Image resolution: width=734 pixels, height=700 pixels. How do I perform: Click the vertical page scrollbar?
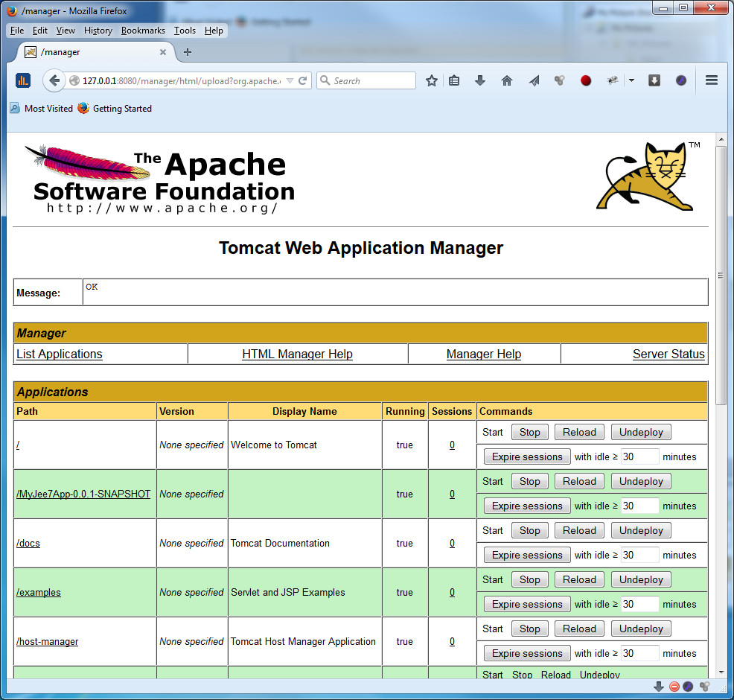coord(721,276)
